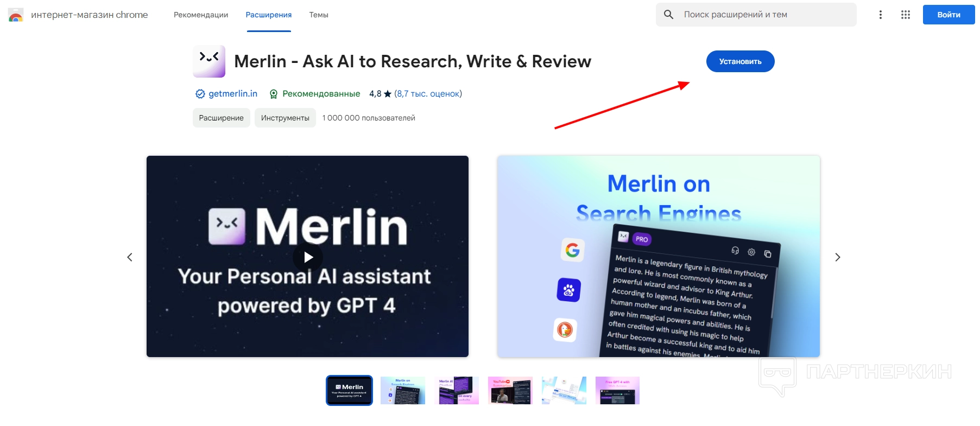Open the Рекомендации tab
The image size is (980, 426).
coord(201,15)
